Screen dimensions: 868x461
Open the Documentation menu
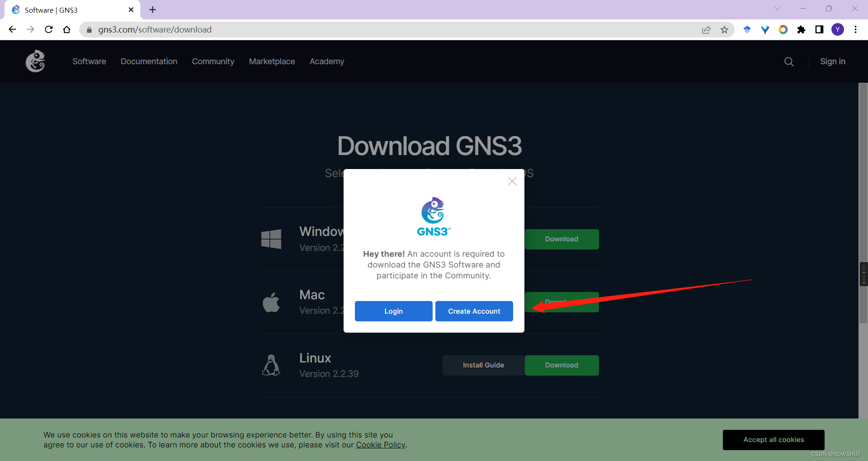click(149, 61)
